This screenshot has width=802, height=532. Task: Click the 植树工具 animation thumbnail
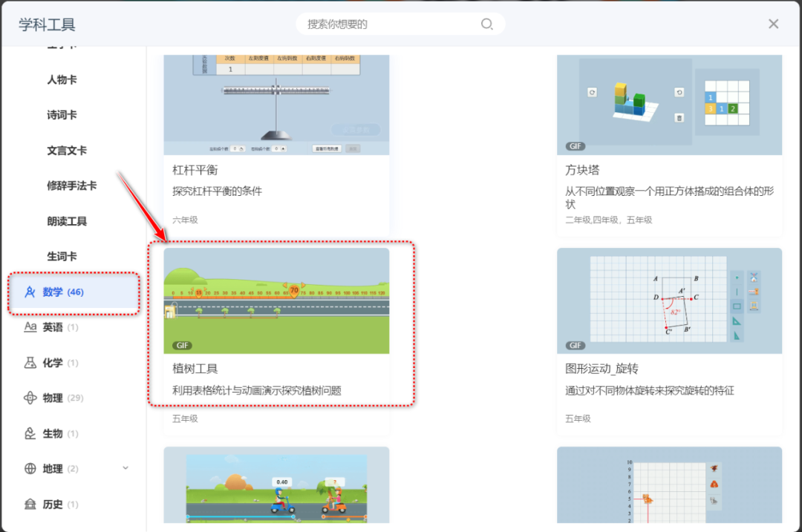[x=276, y=301]
